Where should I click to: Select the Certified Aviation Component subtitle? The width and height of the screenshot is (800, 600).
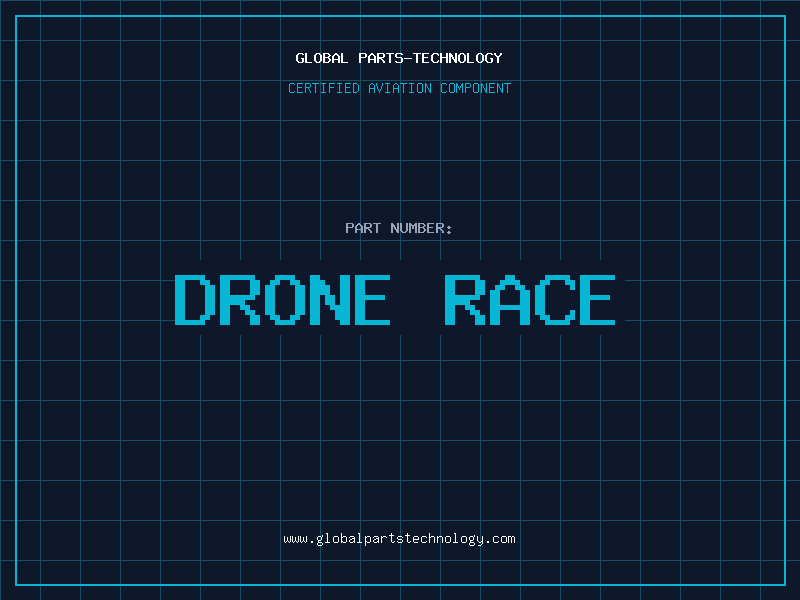pyautogui.click(x=399, y=88)
